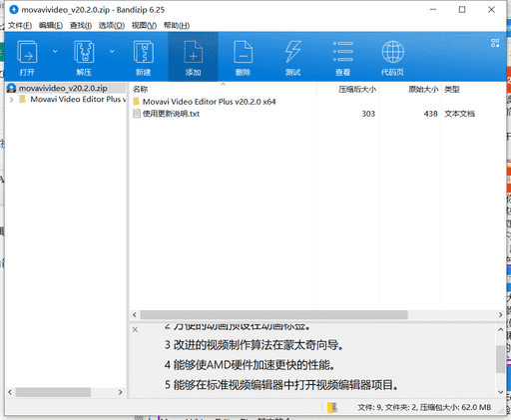The image size is (511, 420).
Task: Click file list horizontal scrollbar left arrow
Action: coord(135,315)
